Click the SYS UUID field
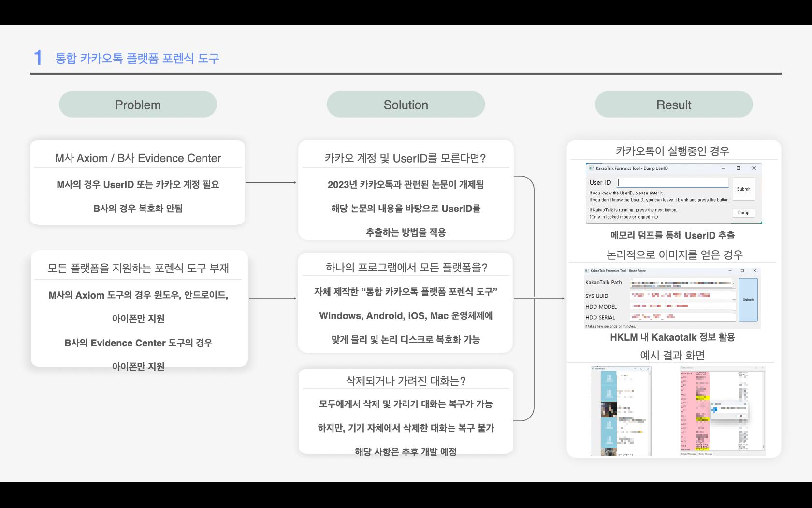The image size is (812, 508). (x=682, y=295)
